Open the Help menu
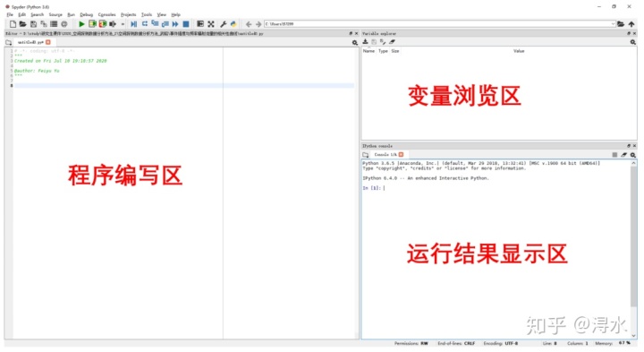644x352 pixels. (x=176, y=14)
